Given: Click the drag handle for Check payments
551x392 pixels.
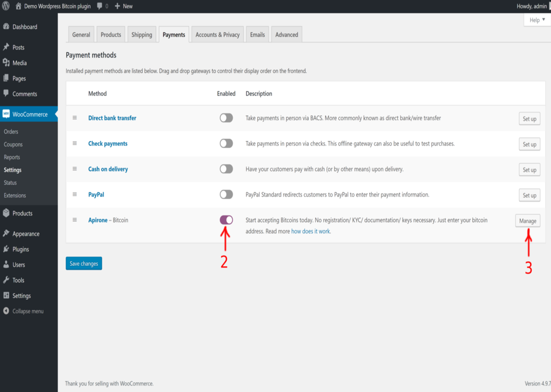Looking at the screenshot, I should (75, 143).
